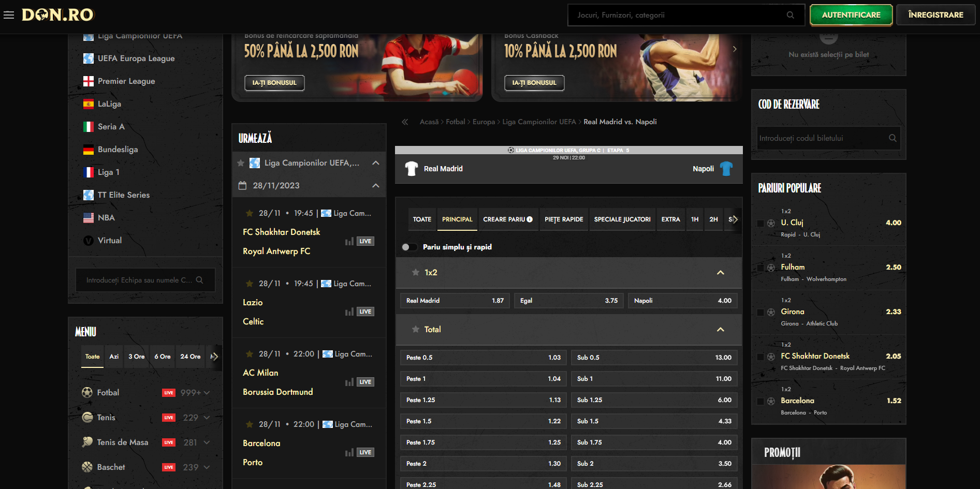Switch to the TOATE markets tab
Image resolution: width=980 pixels, height=489 pixels.
(422, 219)
